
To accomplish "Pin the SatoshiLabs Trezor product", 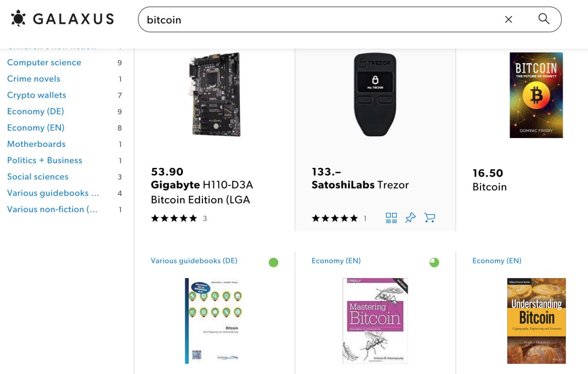I will click(410, 218).
